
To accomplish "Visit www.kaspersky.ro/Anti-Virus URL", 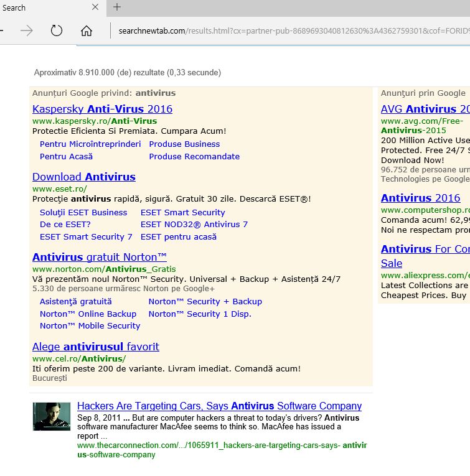I will click(x=95, y=121).
